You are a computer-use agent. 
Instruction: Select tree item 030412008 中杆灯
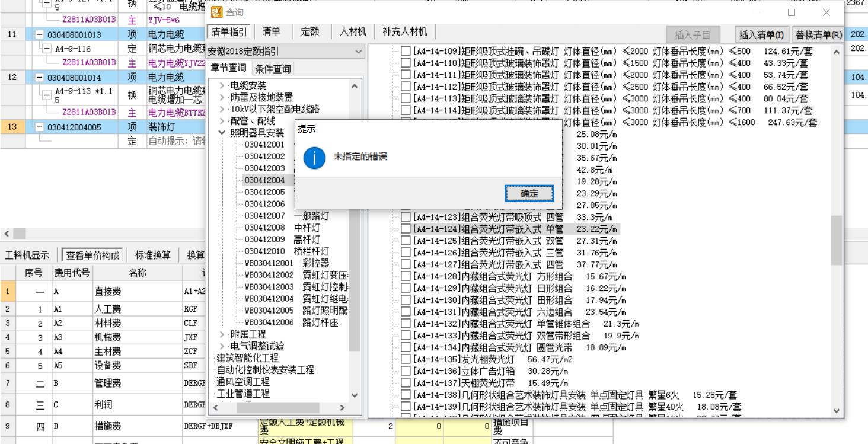click(x=282, y=228)
